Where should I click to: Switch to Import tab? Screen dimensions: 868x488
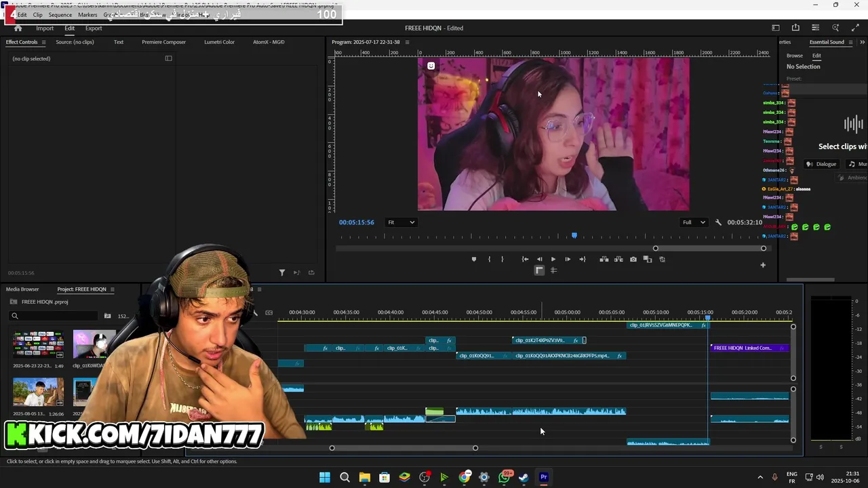point(45,28)
